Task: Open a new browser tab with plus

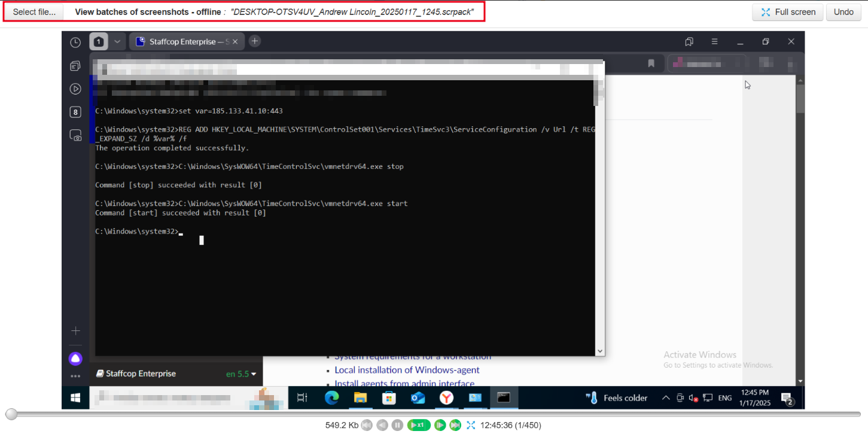Action: [255, 41]
